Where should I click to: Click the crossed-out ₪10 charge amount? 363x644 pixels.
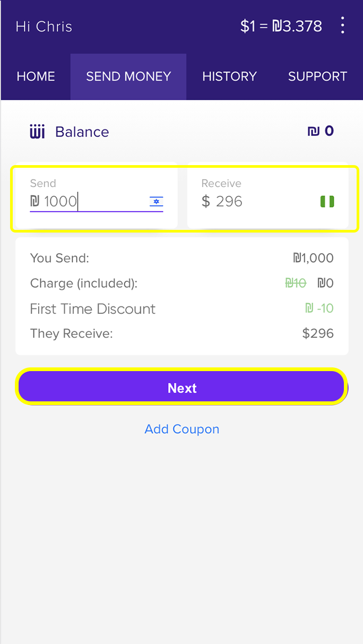296,284
